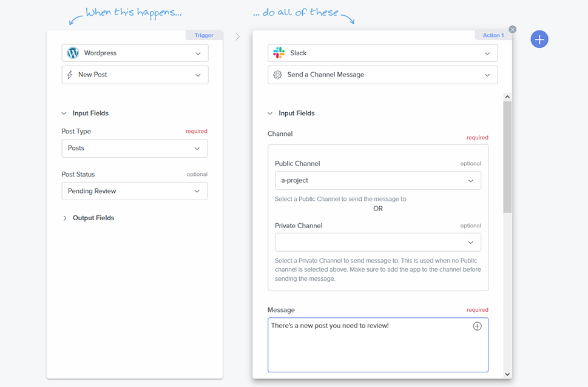The image size is (588, 387).
Task: Click the lightning bolt New Post icon
Action: [x=70, y=75]
